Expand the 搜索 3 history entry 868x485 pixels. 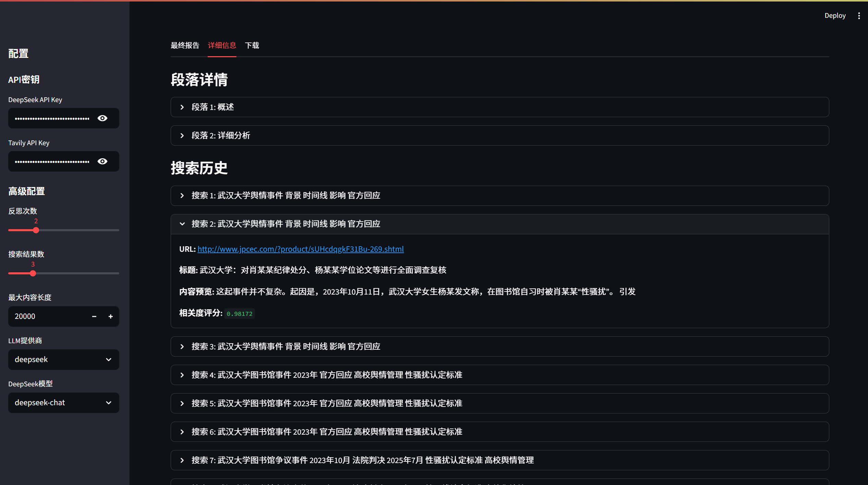click(286, 347)
